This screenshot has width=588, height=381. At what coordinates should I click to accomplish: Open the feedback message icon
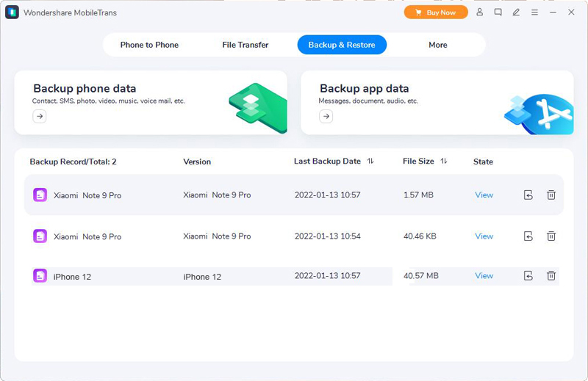point(498,12)
